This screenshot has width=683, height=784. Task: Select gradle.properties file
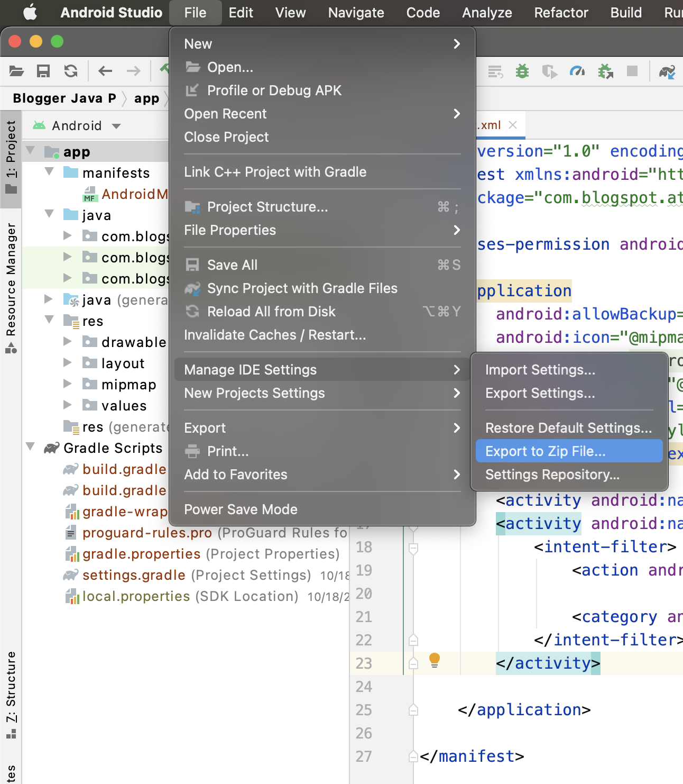click(141, 554)
